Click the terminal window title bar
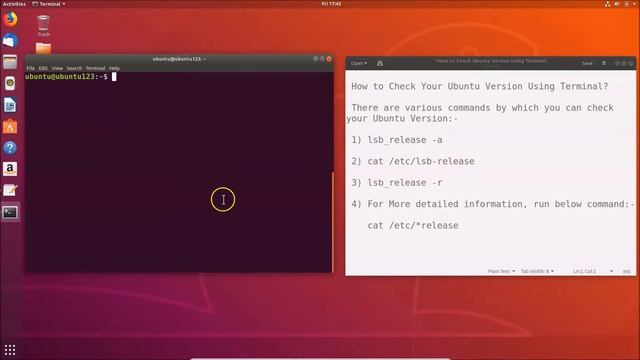 click(179, 59)
